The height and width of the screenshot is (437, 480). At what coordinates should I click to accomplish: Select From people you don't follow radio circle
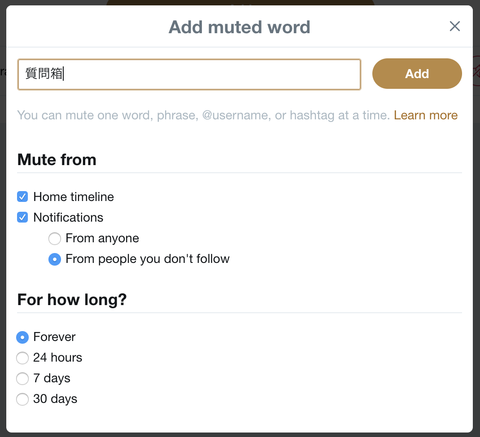(x=55, y=259)
